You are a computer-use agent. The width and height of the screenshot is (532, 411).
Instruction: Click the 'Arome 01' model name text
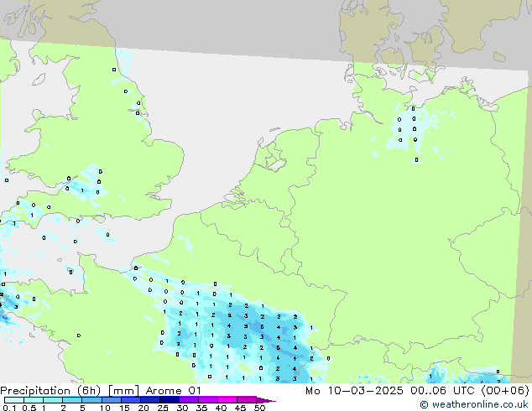tap(174, 391)
